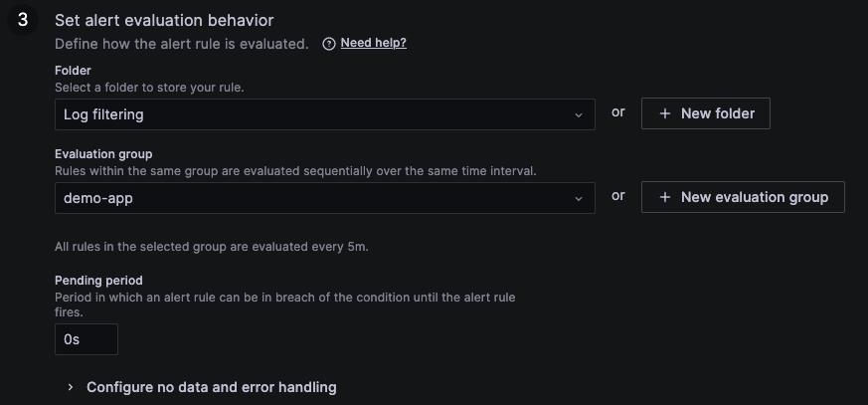Click the evaluated every 5m info text

click(x=211, y=246)
